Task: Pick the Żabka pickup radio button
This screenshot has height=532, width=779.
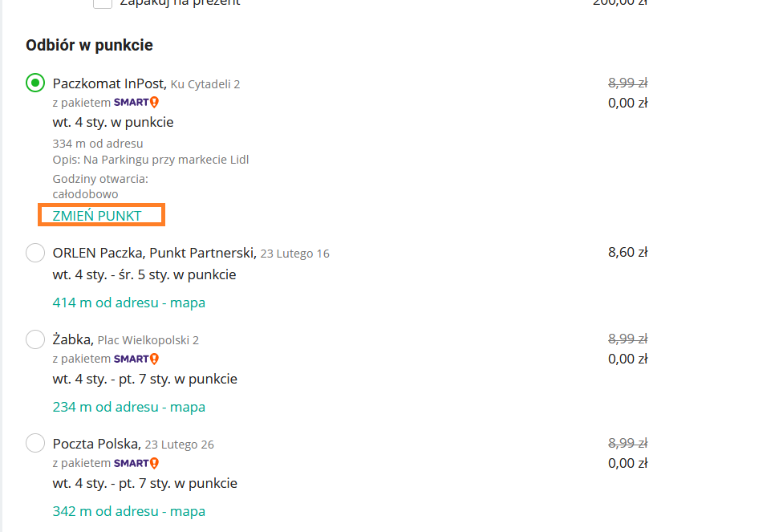Action: pos(35,339)
